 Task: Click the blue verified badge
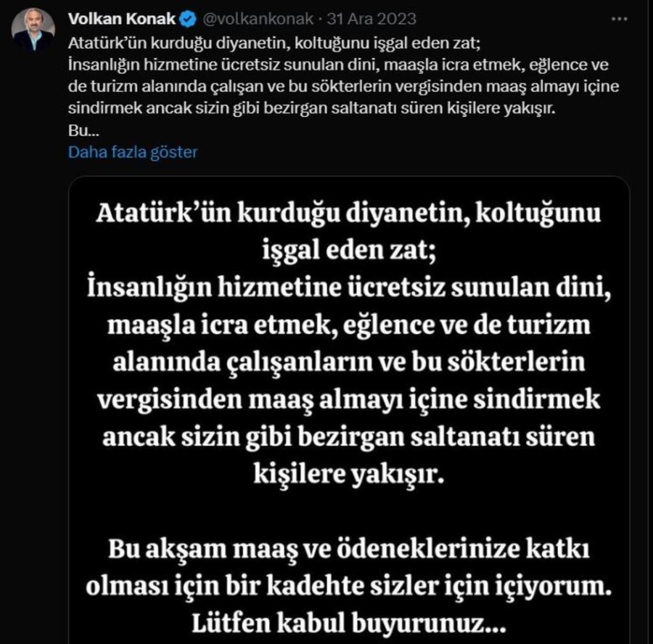[186, 18]
